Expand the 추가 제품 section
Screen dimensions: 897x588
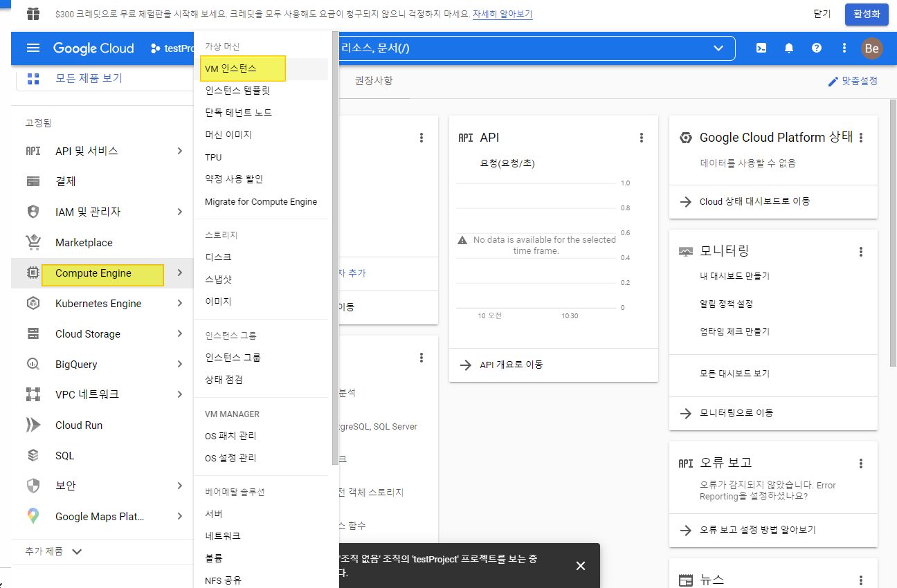coord(54,551)
